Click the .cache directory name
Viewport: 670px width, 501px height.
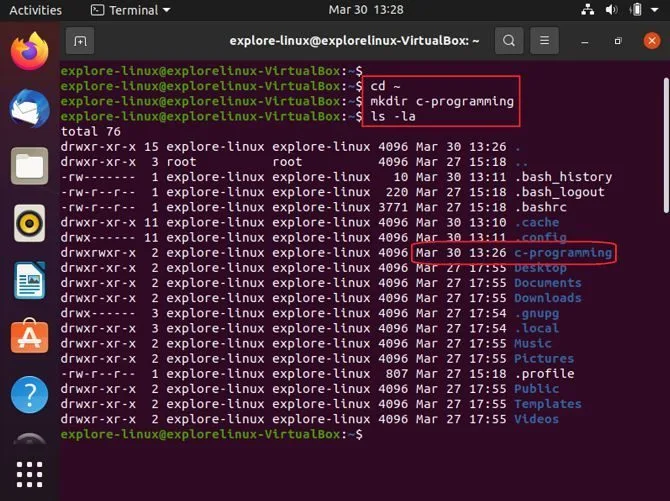click(537, 222)
